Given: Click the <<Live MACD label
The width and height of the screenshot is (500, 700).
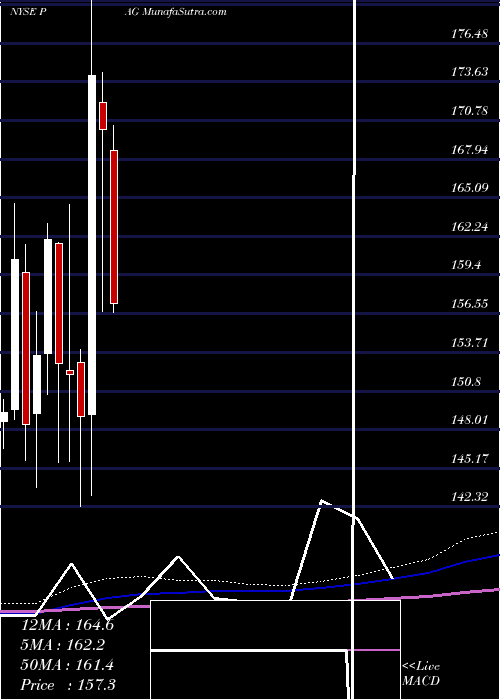Looking at the screenshot, I should [421, 674].
